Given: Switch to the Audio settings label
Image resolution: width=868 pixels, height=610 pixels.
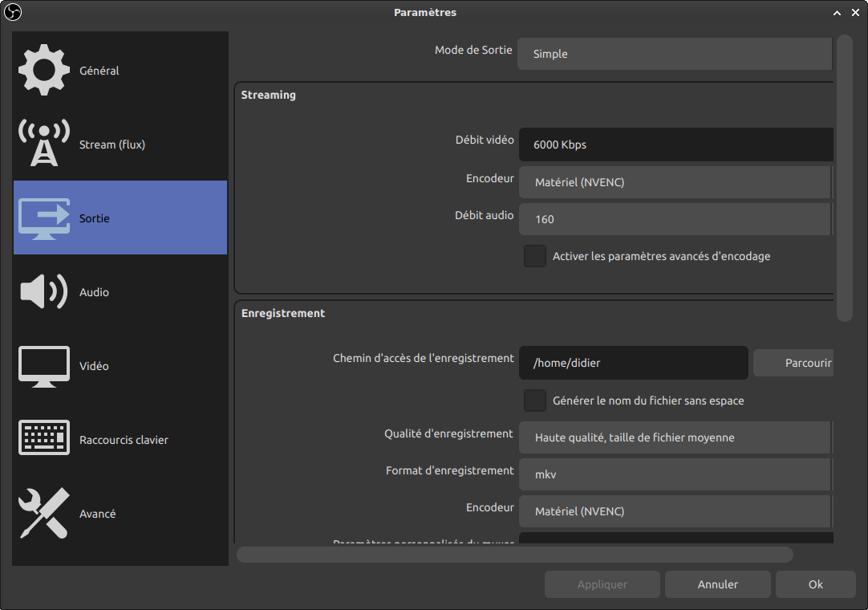Looking at the screenshot, I should click(x=94, y=292).
